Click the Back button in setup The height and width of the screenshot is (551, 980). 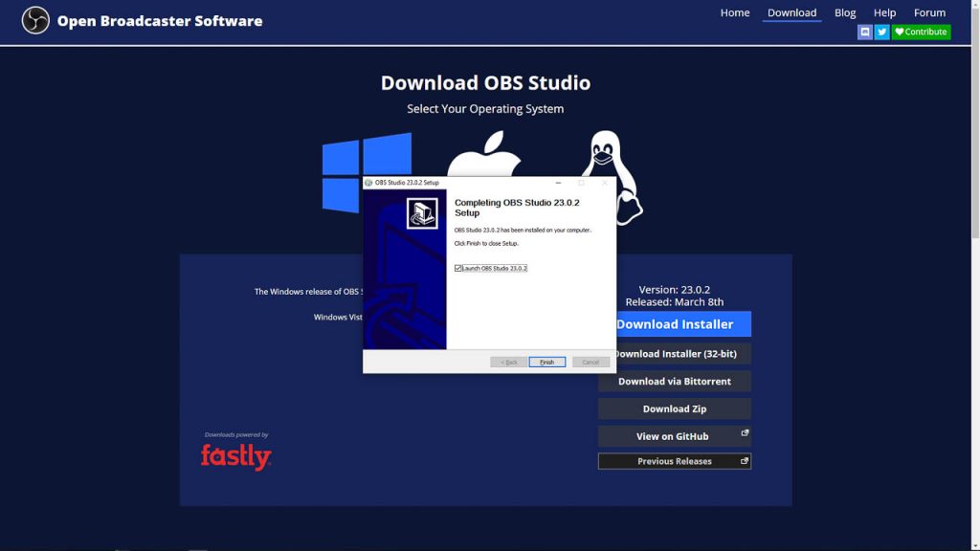tap(508, 363)
